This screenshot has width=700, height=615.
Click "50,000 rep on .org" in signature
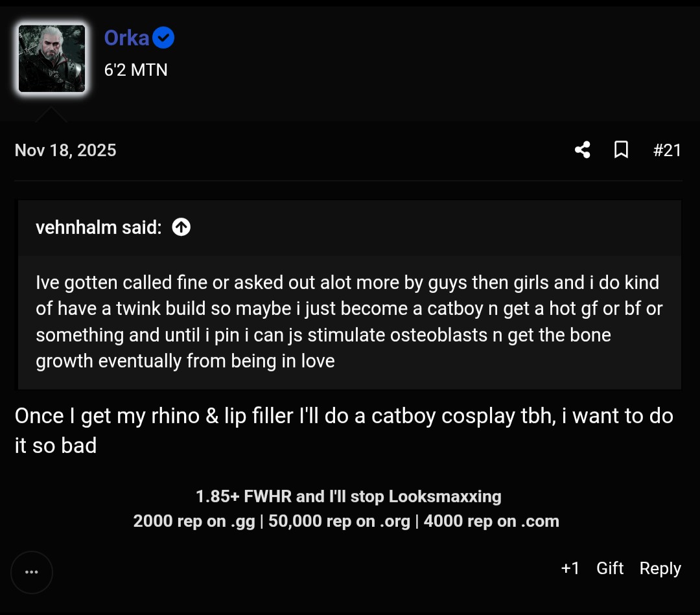[x=339, y=521]
